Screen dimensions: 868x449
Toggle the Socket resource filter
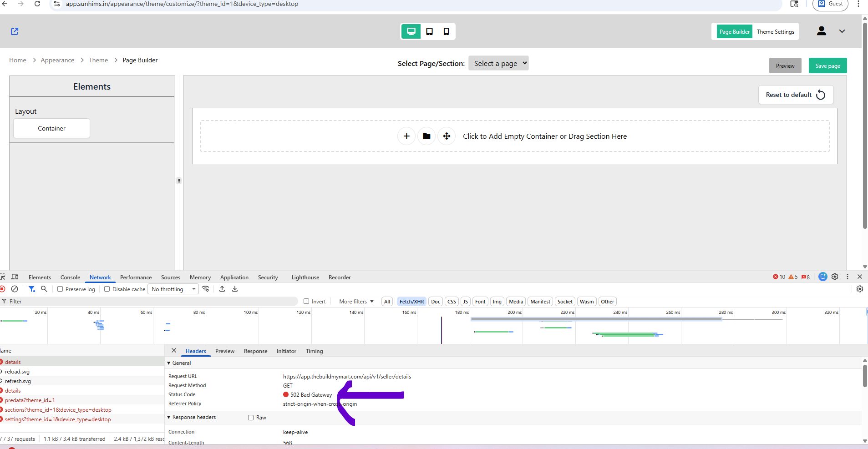565,302
